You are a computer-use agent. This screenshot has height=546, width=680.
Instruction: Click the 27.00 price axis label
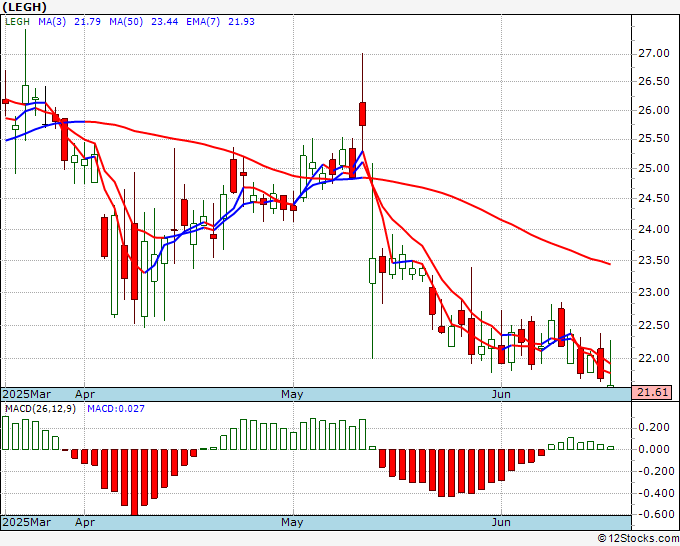[654, 53]
